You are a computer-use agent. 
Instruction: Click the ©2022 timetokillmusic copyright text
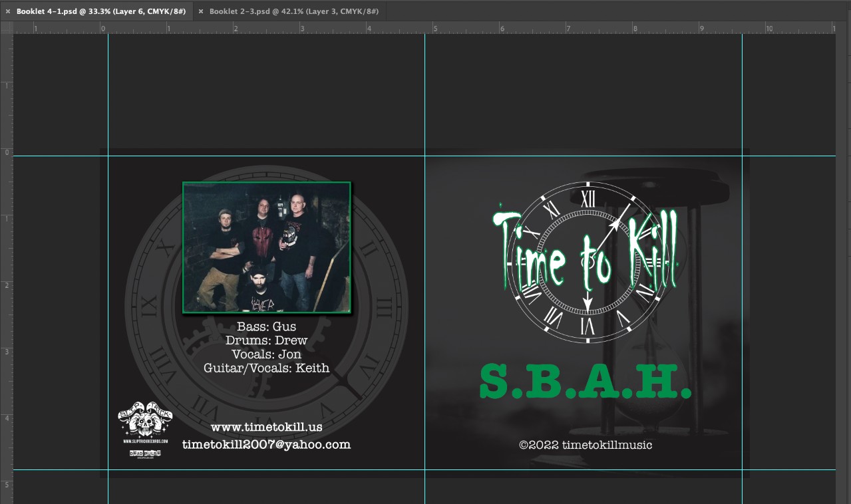586,445
